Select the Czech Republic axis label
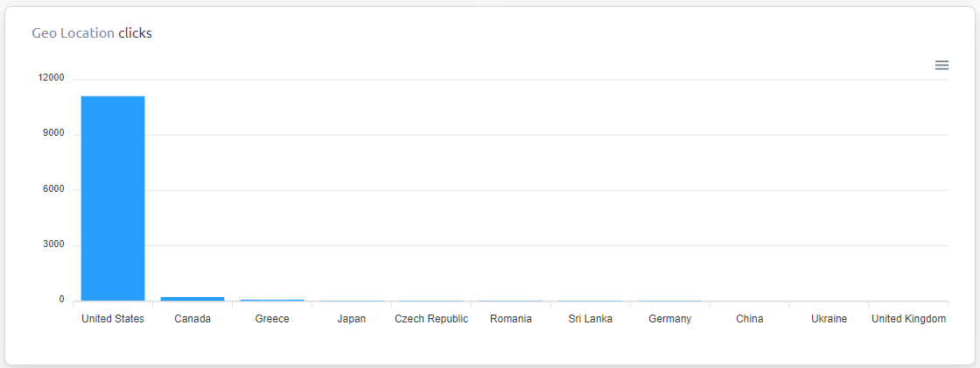 [431, 319]
